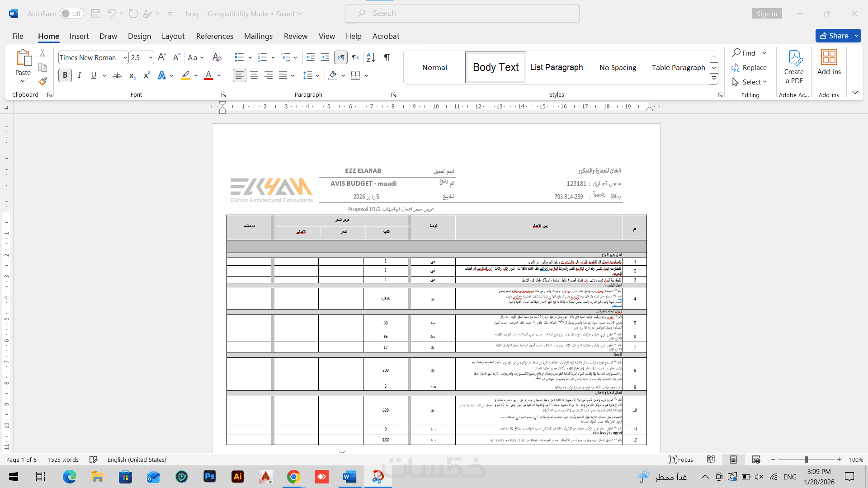Center align the paragraph

[254, 75]
